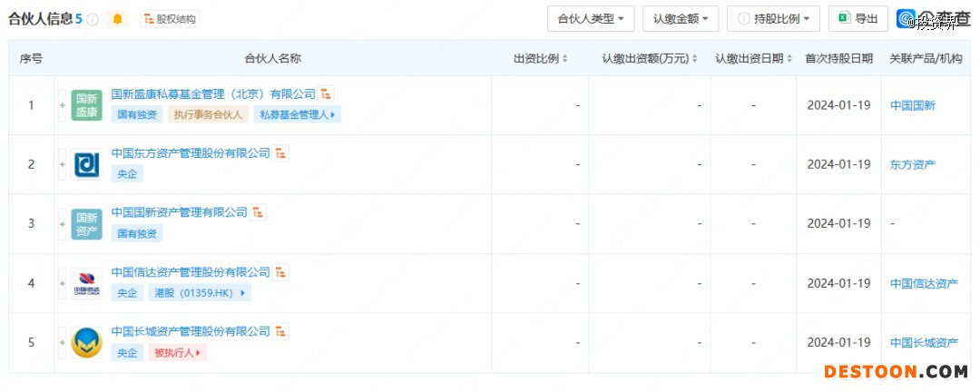Screen dimensions: 980x392
Task: Click the 中国信达 company logo
Action: point(87,283)
